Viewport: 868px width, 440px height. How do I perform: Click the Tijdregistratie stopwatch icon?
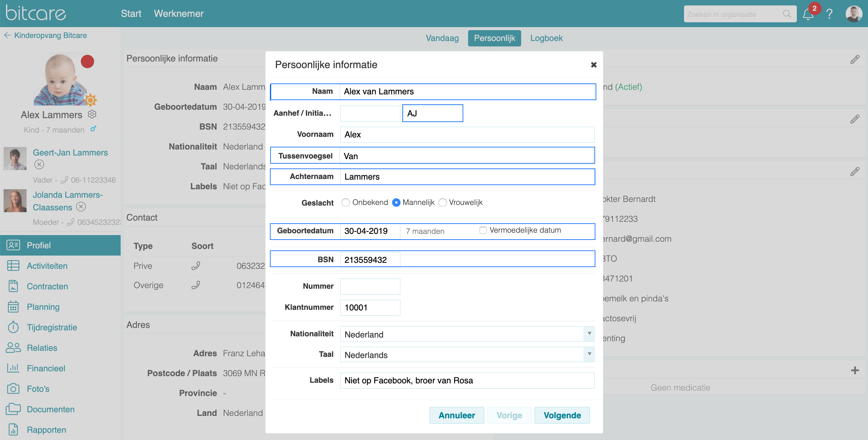pyautogui.click(x=13, y=327)
